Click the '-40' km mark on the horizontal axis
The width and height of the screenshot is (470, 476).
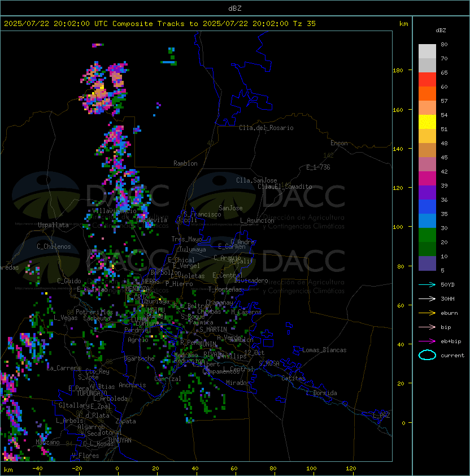(37, 469)
